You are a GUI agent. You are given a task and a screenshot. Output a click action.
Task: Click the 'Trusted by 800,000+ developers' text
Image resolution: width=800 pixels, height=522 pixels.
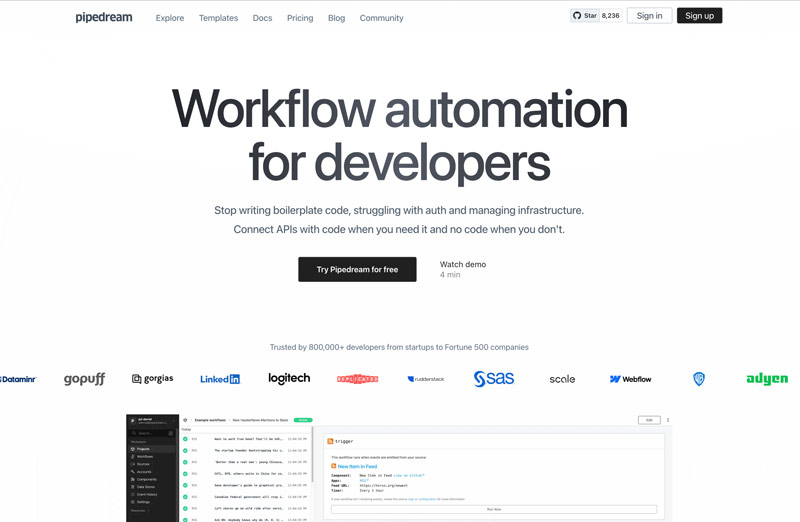tap(399, 347)
